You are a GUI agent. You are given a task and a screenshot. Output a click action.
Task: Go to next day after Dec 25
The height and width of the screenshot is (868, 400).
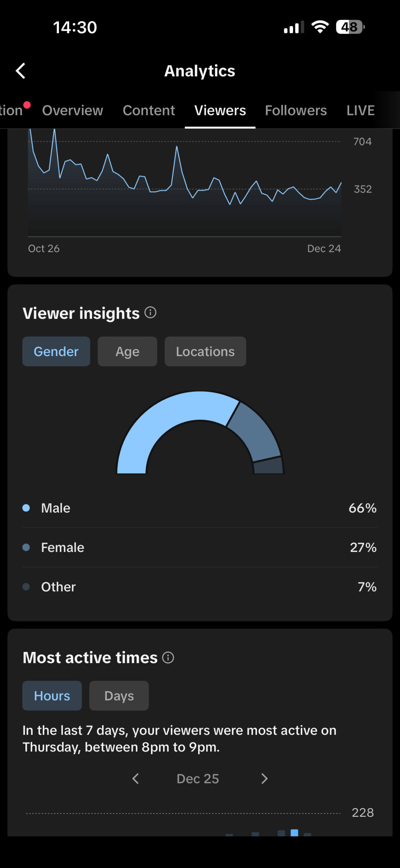pyautogui.click(x=265, y=778)
